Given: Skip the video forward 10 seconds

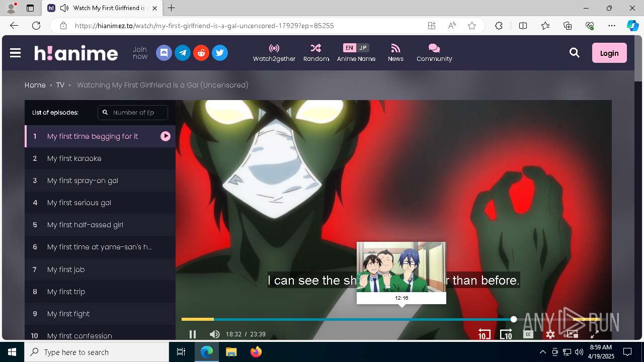Looking at the screenshot, I should tap(506, 334).
